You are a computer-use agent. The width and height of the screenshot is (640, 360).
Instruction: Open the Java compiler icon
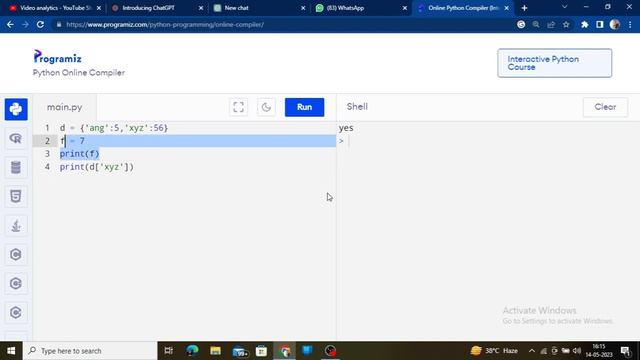(16, 226)
